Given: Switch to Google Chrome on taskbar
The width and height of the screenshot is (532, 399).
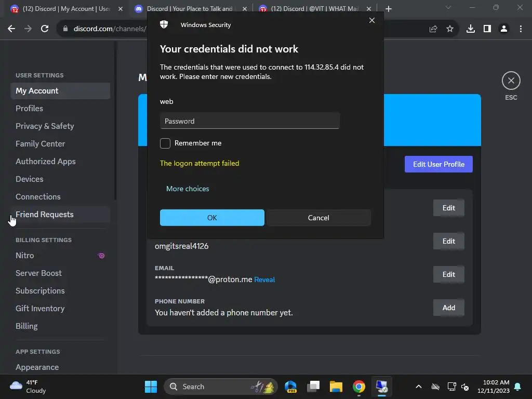Looking at the screenshot, I should pyautogui.click(x=358, y=387).
